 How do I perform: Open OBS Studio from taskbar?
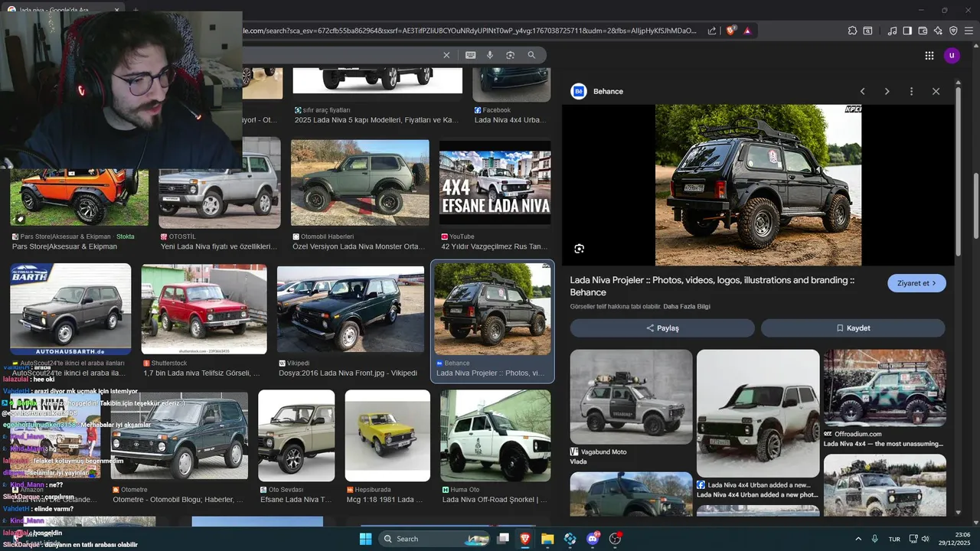click(x=615, y=539)
